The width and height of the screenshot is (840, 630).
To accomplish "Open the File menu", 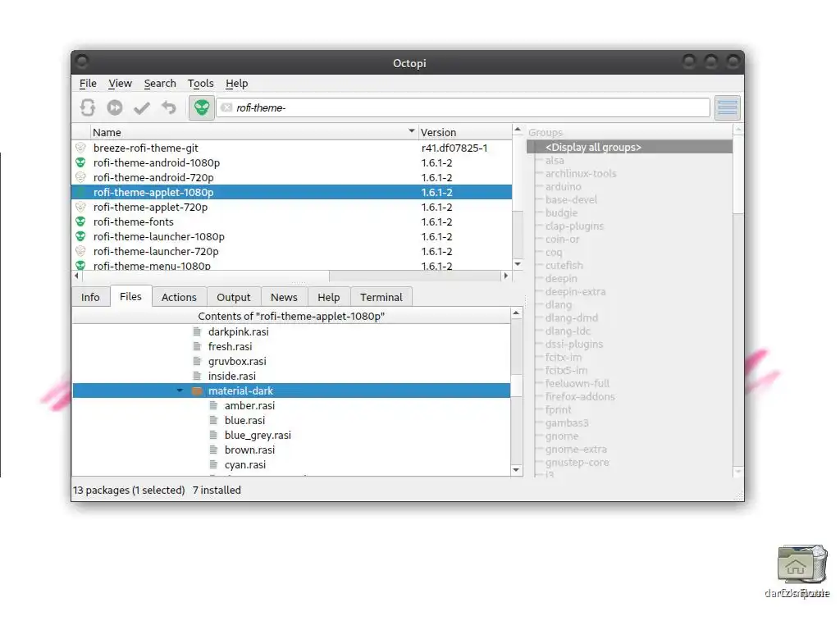I will tap(88, 83).
